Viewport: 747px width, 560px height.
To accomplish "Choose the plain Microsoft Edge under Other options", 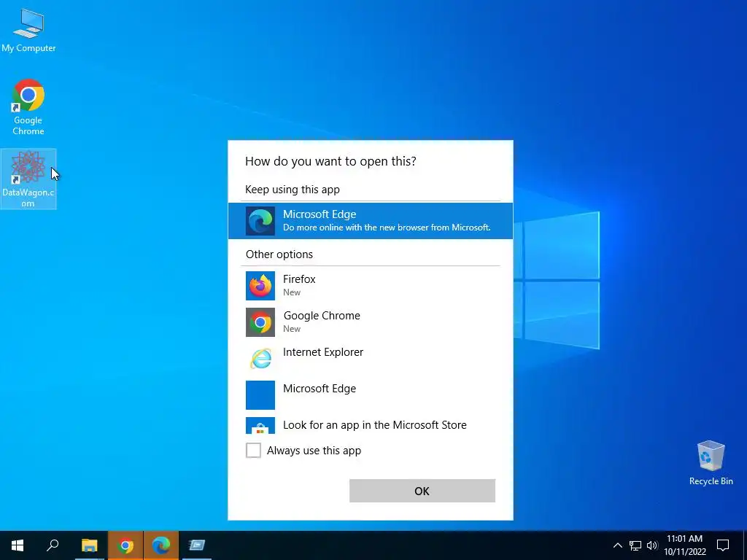I will click(370, 394).
